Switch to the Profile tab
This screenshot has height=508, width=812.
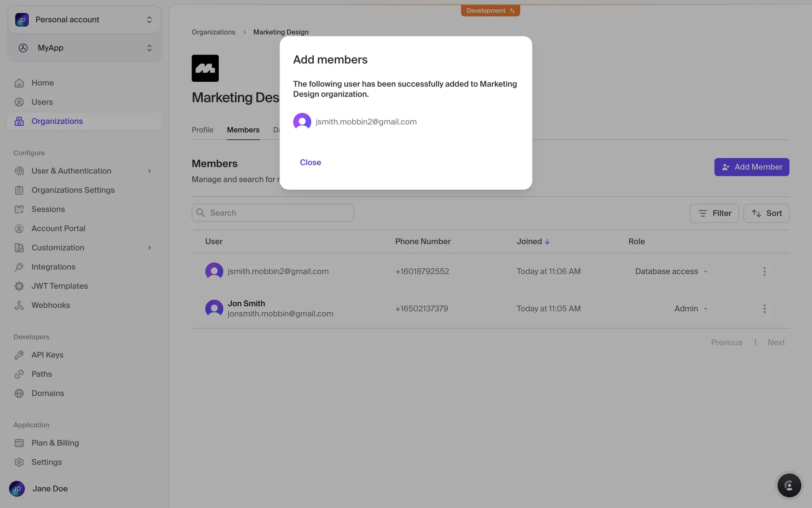(x=202, y=130)
